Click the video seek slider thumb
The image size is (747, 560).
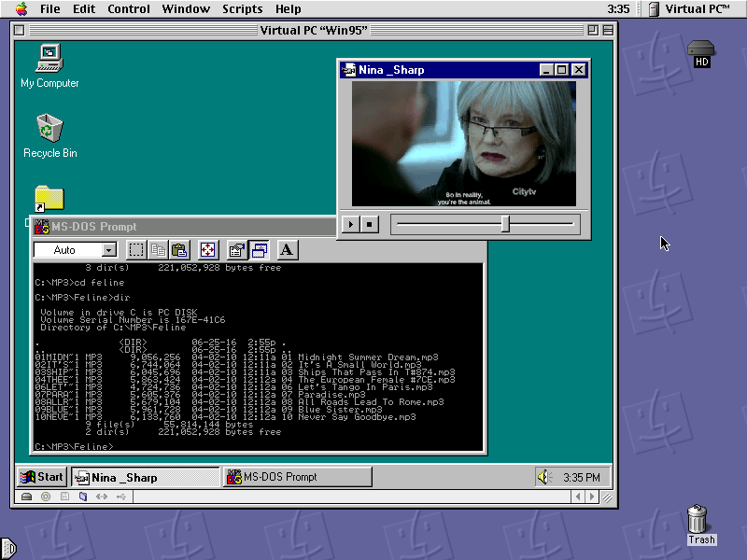coord(505,224)
